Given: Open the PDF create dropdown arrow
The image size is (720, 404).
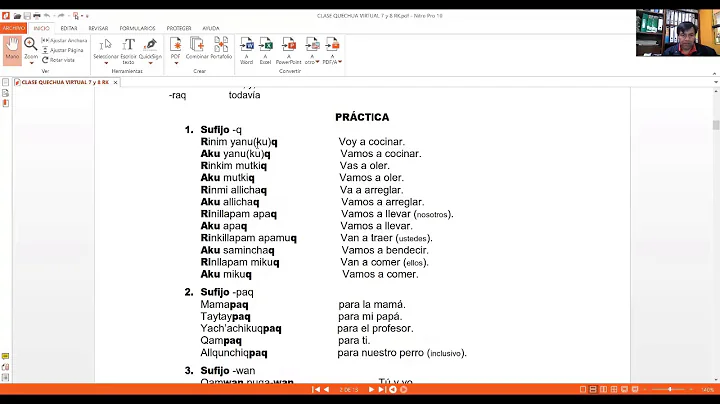Looking at the screenshot, I should click(x=175, y=63).
